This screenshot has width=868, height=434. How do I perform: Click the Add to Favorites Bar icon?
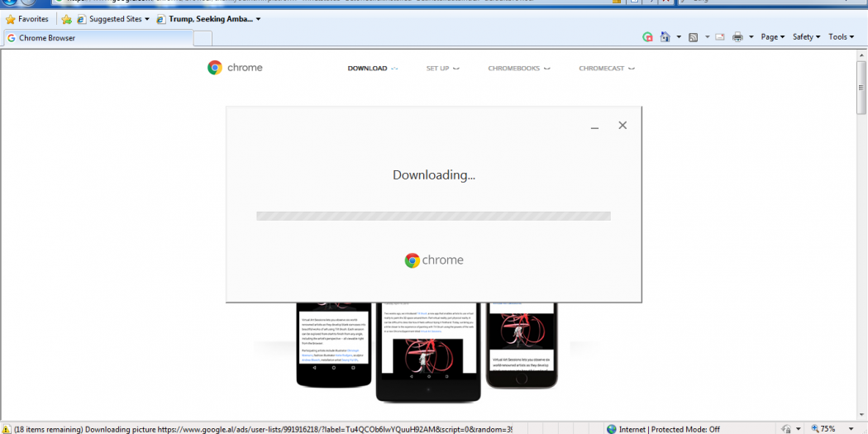pyautogui.click(x=66, y=19)
